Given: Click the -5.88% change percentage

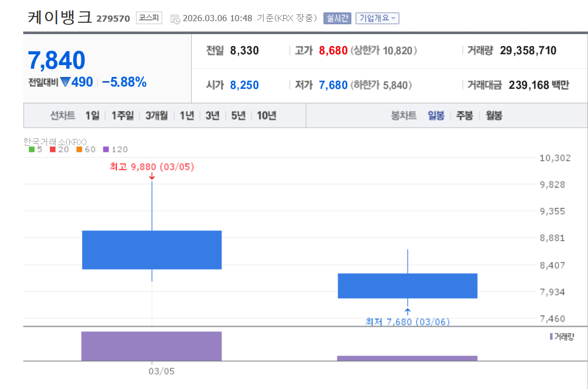Looking at the screenshot, I should [124, 82].
